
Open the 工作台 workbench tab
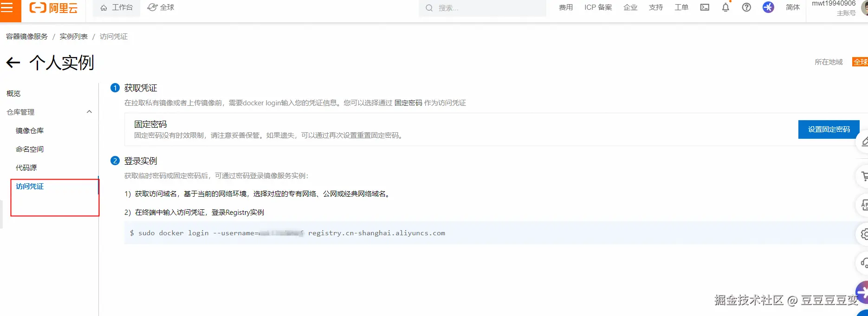coord(117,8)
